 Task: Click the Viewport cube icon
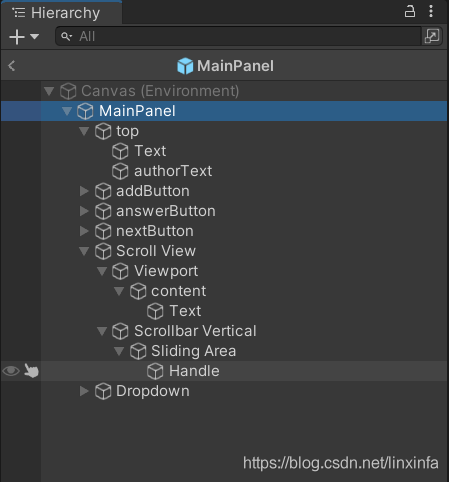[120, 271]
